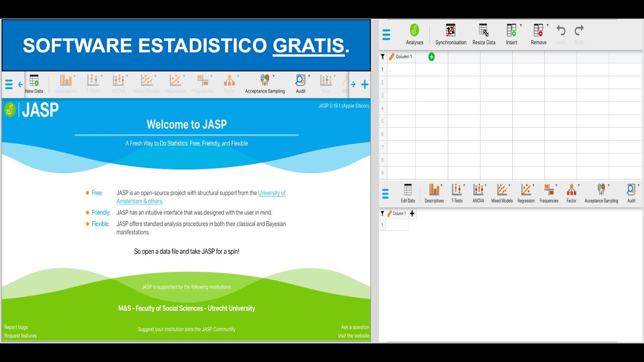
Task: Click the Resize Data button
Action: tap(484, 34)
